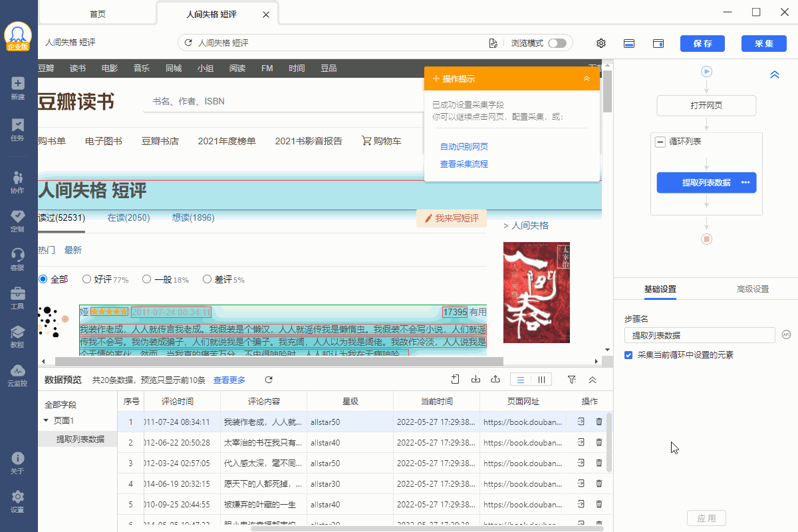The width and height of the screenshot is (798, 532).
Task: Open the 定制 customization sidebar icon
Action: pyautogui.click(x=18, y=221)
